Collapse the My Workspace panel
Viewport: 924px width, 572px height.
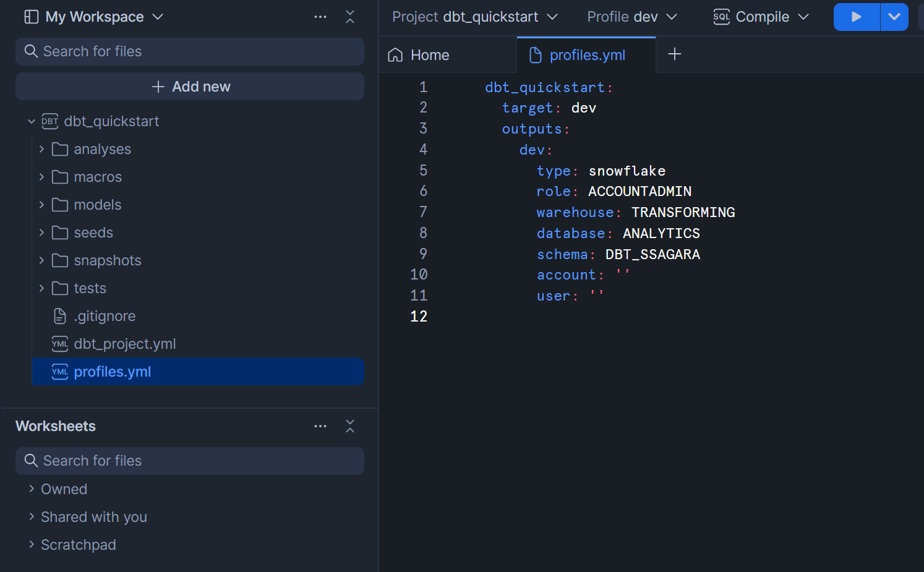point(350,17)
